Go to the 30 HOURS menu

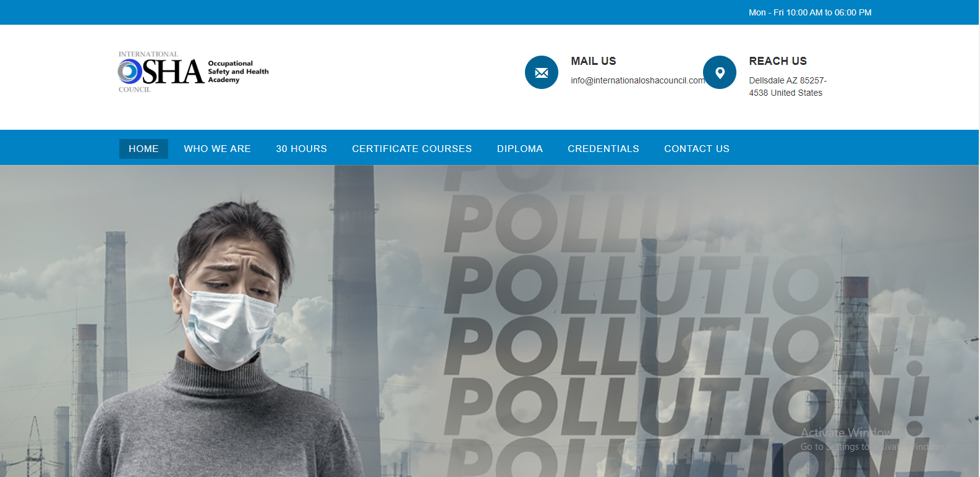(x=301, y=149)
